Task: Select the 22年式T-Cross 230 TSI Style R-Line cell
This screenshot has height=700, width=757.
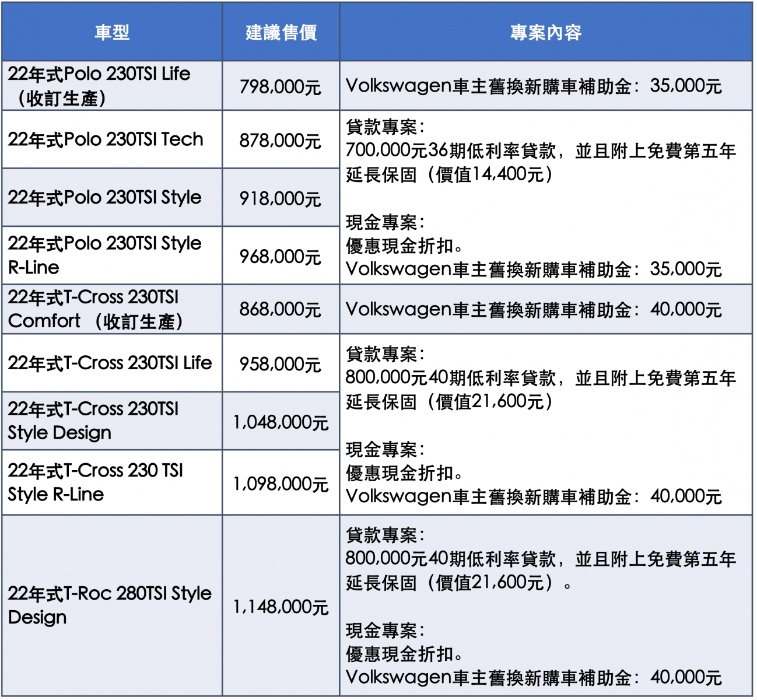Action: pyautogui.click(x=112, y=482)
